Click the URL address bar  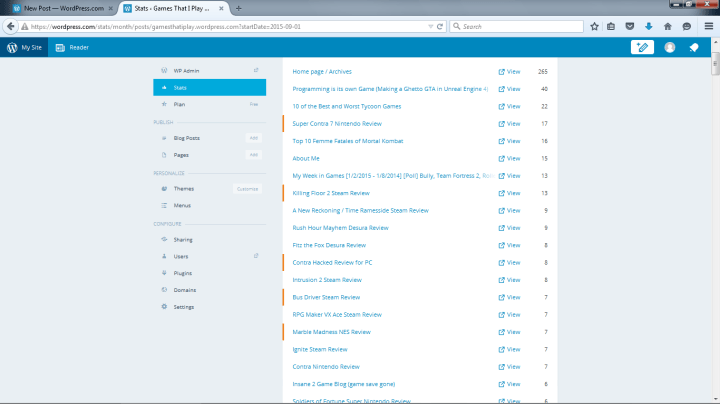(225, 27)
